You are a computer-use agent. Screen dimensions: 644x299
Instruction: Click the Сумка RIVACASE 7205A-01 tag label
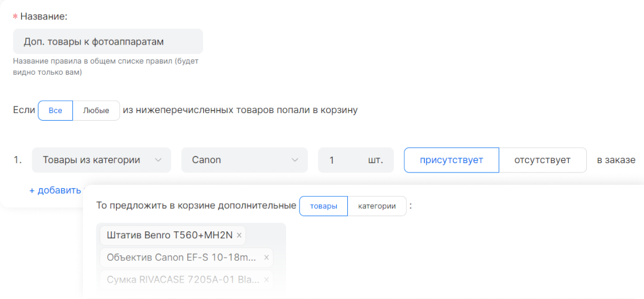pyautogui.click(x=182, y=280)
